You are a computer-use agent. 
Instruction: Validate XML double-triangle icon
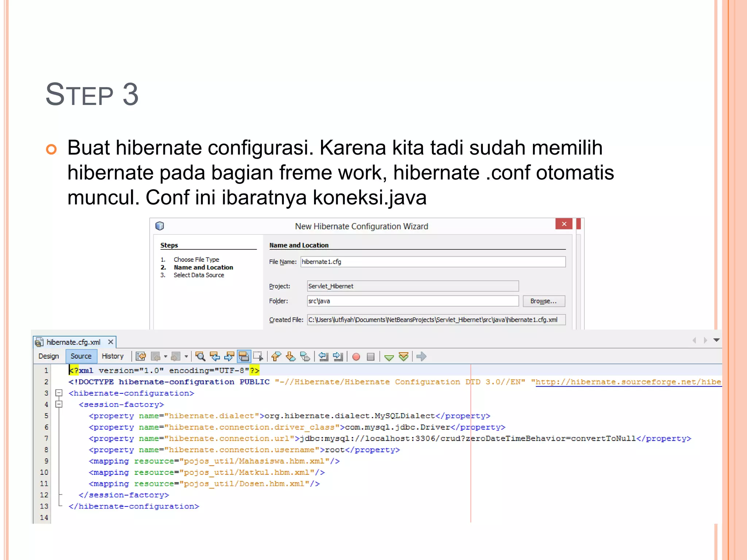click(403, 356)
